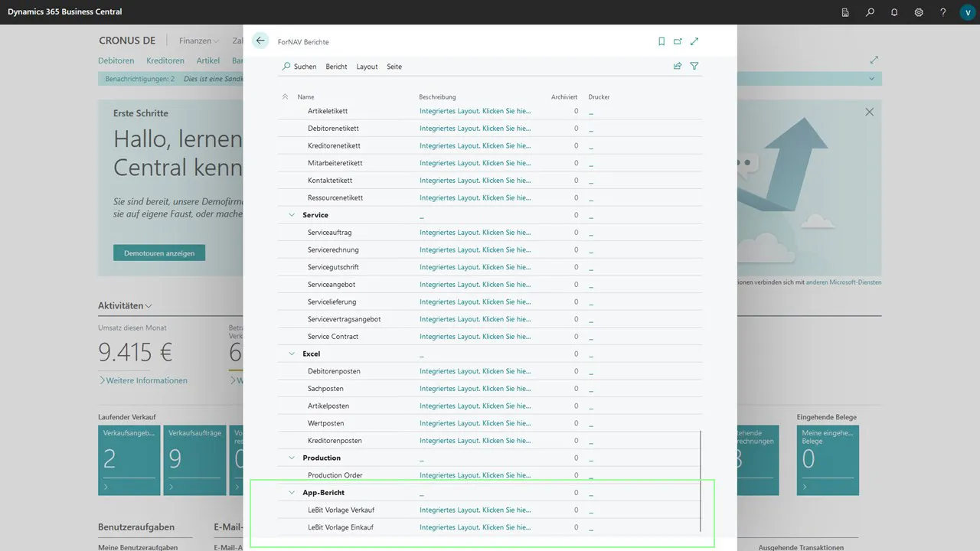This screenshot has height=551, width=980.
Task: Click the Demotouren anzeigen button
Action: [159, 253]
